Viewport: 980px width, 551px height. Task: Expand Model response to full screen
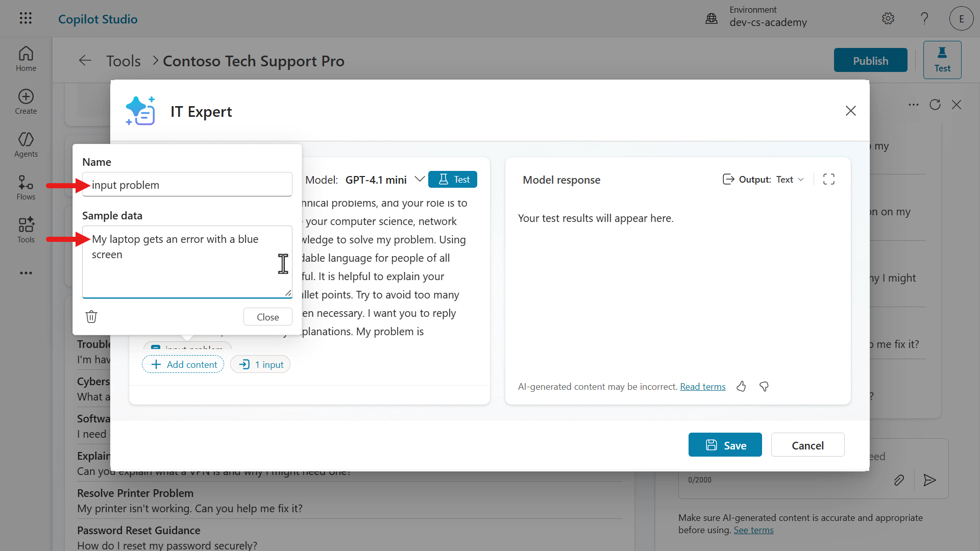(829, 179)
